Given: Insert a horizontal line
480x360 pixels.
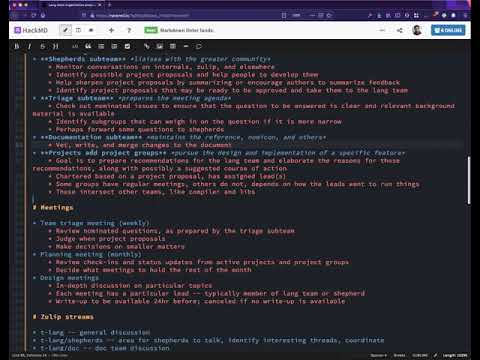Looking at the screenshot, I should point(186,46).
